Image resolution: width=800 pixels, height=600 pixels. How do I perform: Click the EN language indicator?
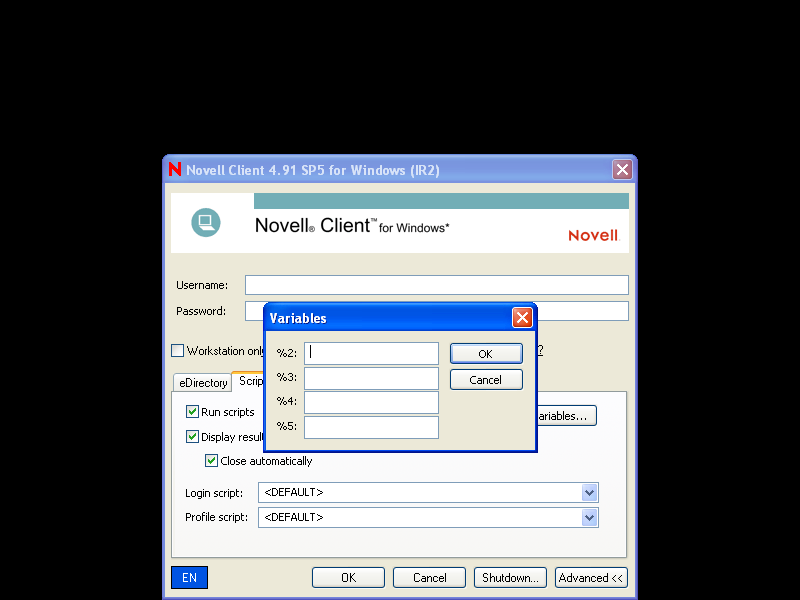[x=189, y=578]
